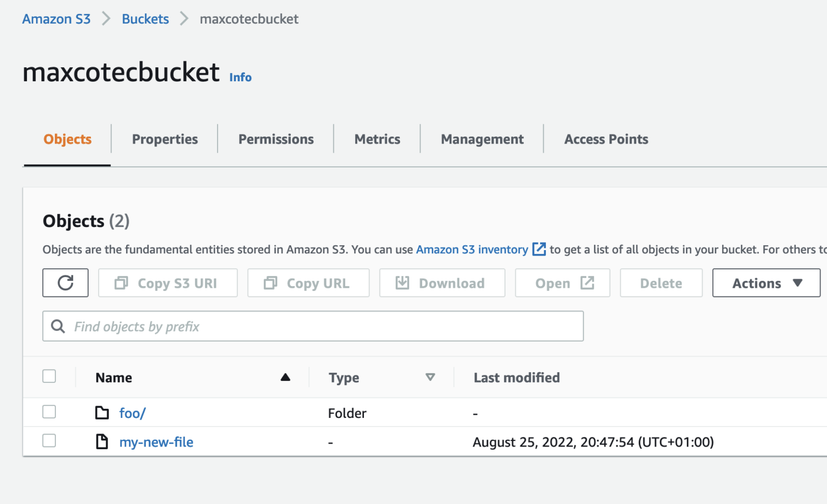
Task: Click the refresh objects icon
Action: coord(65,283)
